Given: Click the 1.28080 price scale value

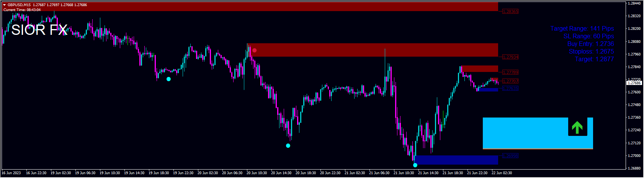Looking at the screenshot, I should 635,41.
